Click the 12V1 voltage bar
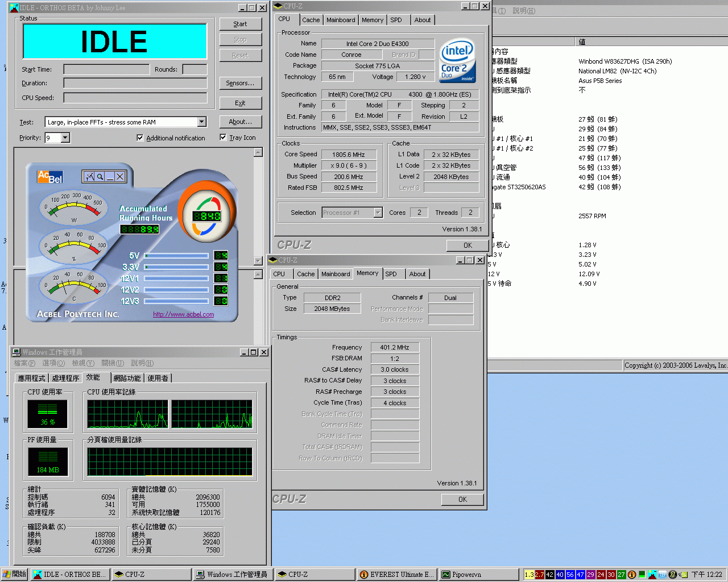 (176, 278)
